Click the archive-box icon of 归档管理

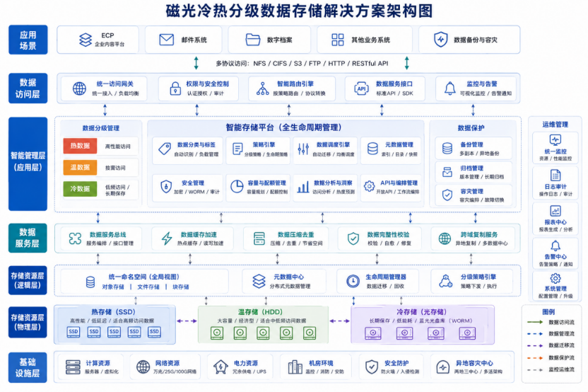447,172
